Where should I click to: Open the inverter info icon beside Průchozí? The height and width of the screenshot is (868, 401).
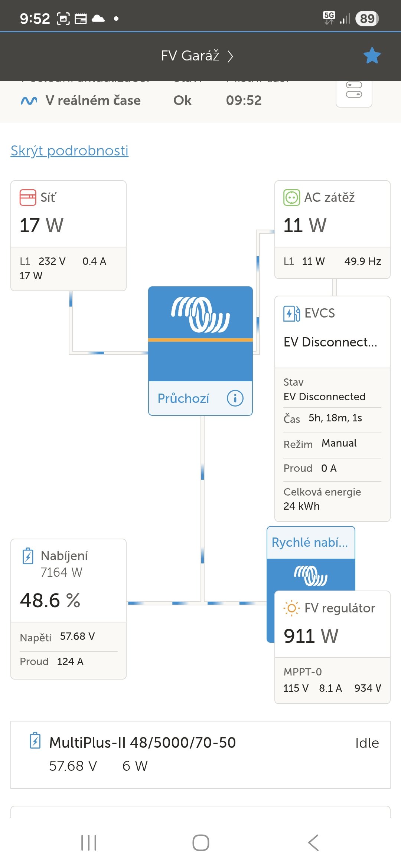click(x=235, y=398)
